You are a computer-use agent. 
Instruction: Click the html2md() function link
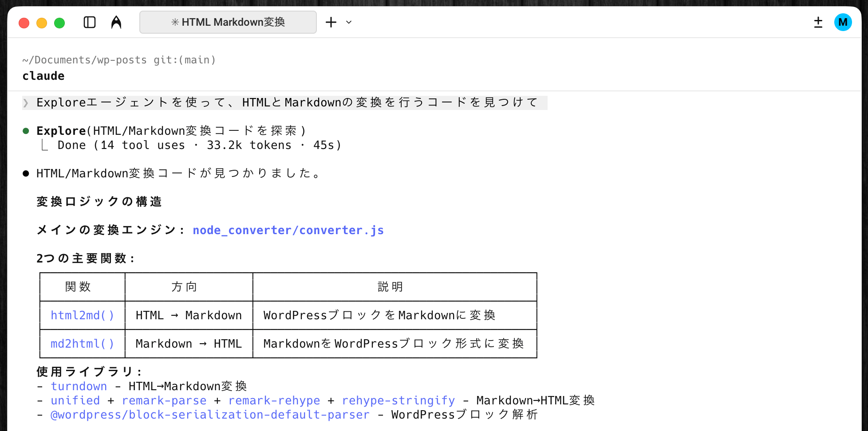[x=82, y=315]
